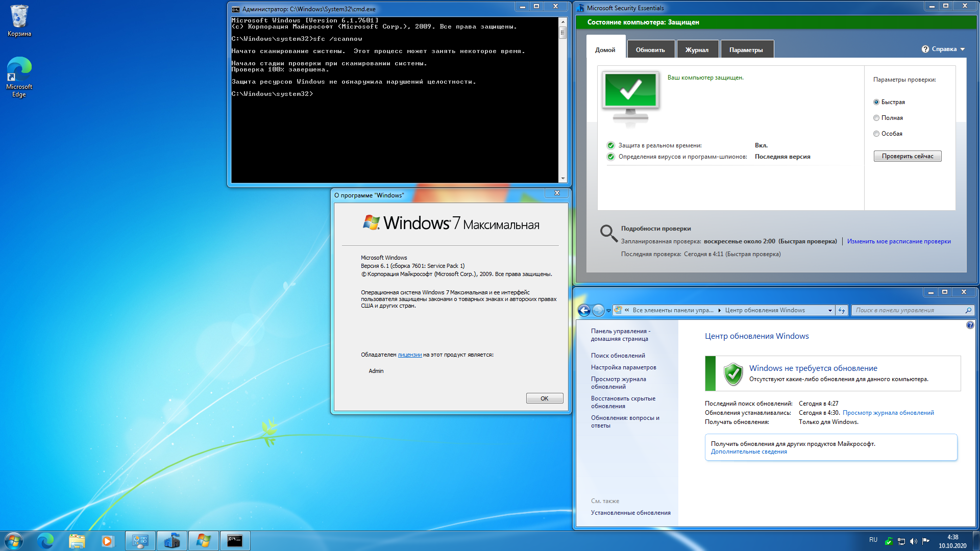Open the Windows Start menu orb
Viewport: 980px width, 551px height.
[14, 541]
